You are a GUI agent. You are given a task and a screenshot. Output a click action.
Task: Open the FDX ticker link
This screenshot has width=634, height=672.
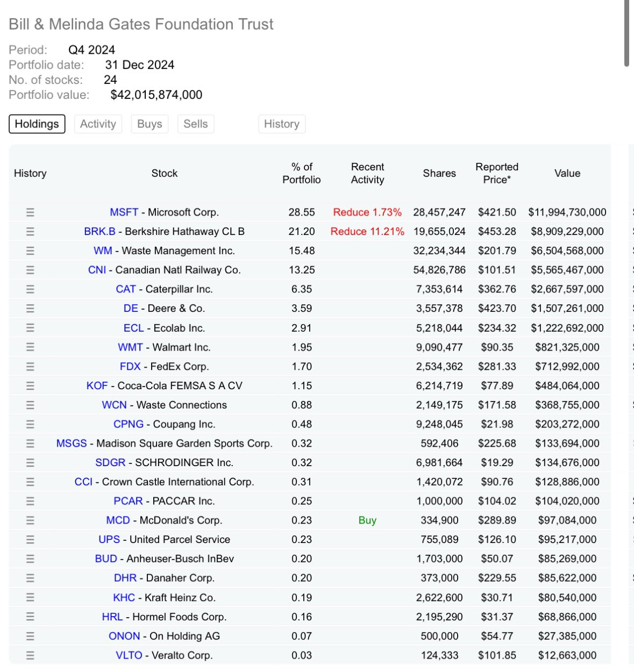tap(130, 367)
